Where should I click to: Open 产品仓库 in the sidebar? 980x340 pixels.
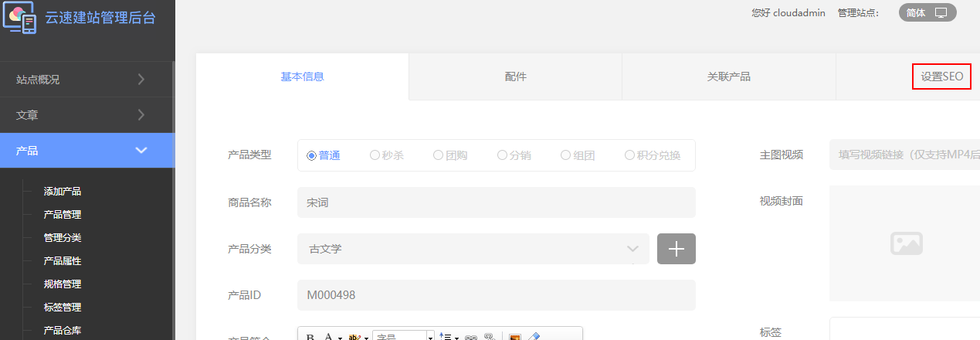63,331
